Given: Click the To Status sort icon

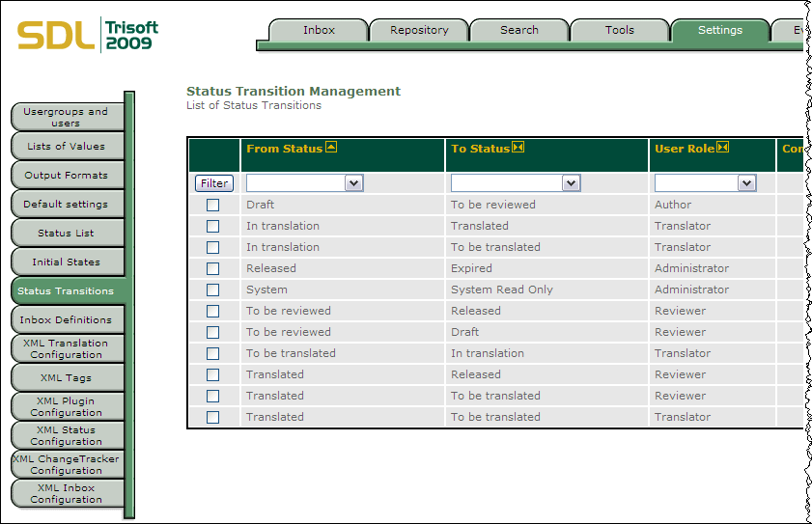Looking at the screenshot, I should (518, 148).
